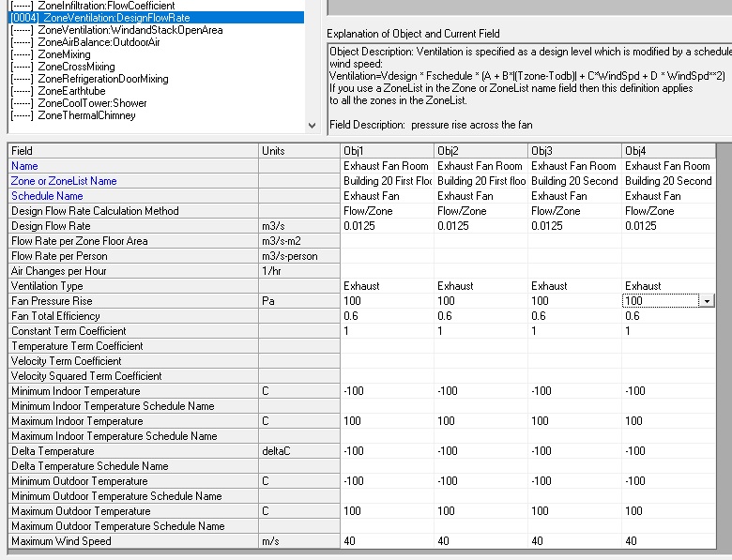Select Obj1 Ventilation Type Exhaust cell
Viewport: 732px width, 560px height.
(x=387, y=285)
